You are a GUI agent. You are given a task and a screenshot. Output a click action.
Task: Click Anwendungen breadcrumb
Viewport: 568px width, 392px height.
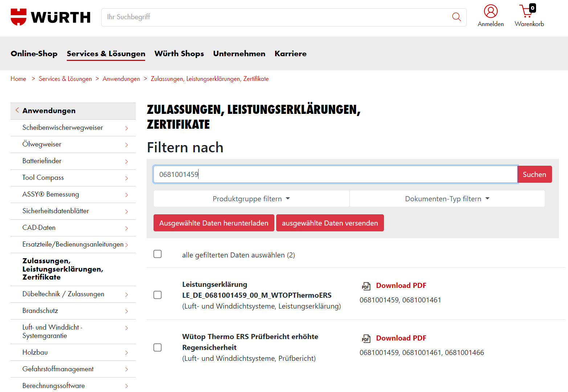click(121, 79)
